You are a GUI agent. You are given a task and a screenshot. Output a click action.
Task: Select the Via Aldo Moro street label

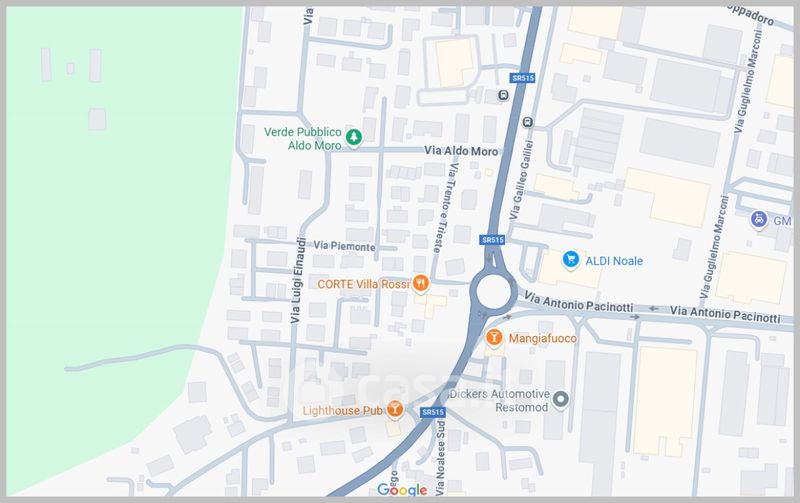461,151
